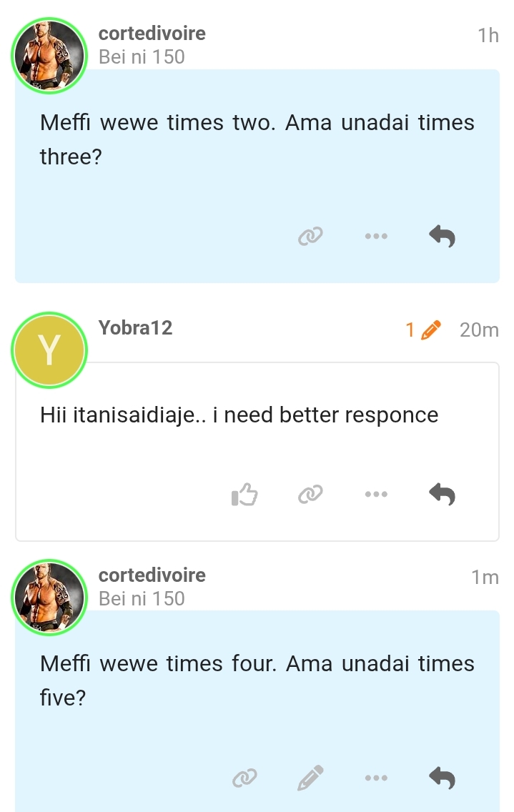514x812 pixels.
Task: Open more options on 'times four' post
Action: point(375,777)
